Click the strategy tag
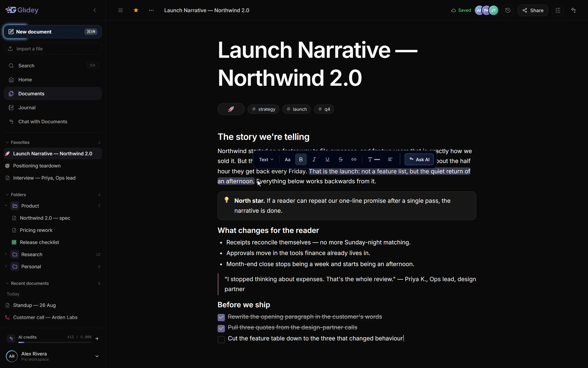The height and width of the screenshot is (368, 588). point(264,109)
